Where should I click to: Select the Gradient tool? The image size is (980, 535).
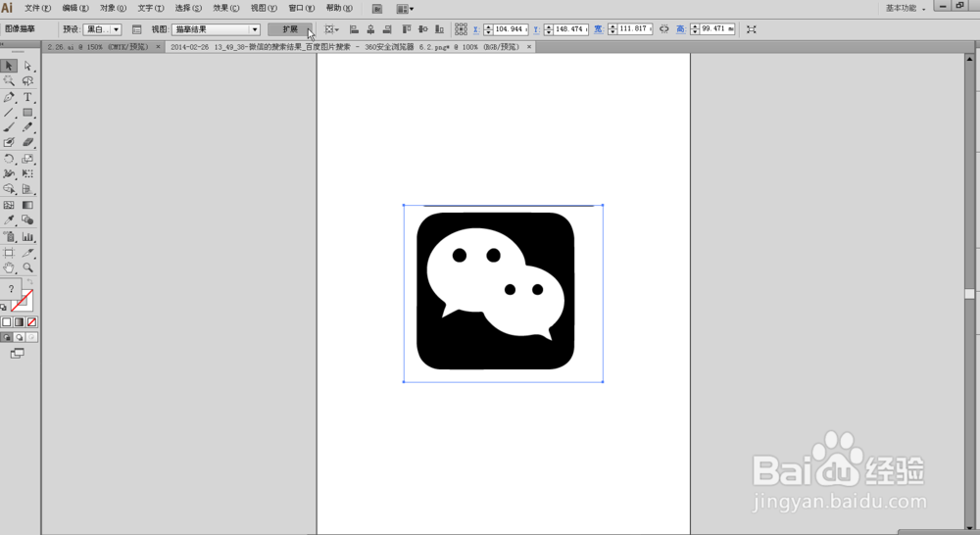tap(27, 205)
